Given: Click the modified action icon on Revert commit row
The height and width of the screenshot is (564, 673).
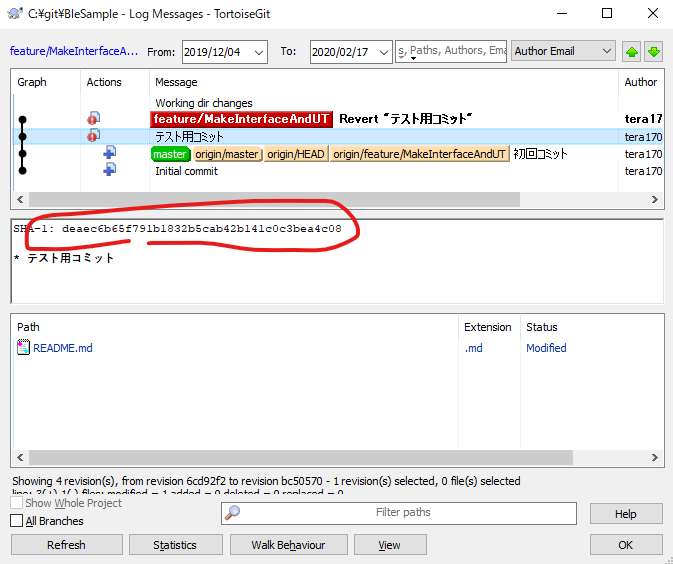Looking at the screenshot, I should click(94, 118).
